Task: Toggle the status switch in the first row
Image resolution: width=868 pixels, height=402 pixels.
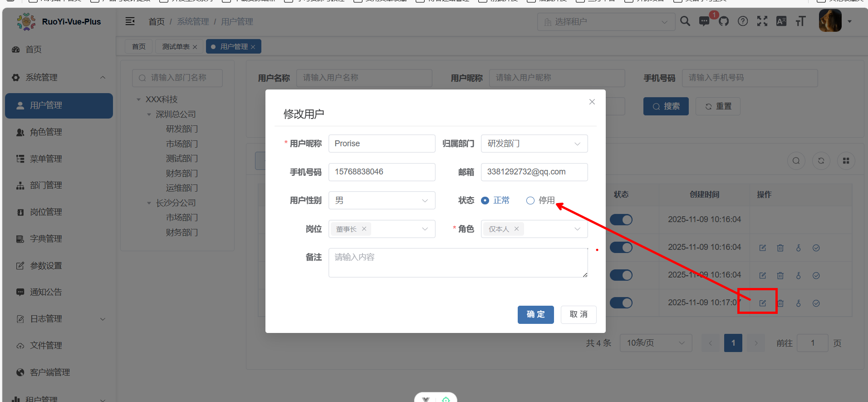Action: tap(621, 220)
